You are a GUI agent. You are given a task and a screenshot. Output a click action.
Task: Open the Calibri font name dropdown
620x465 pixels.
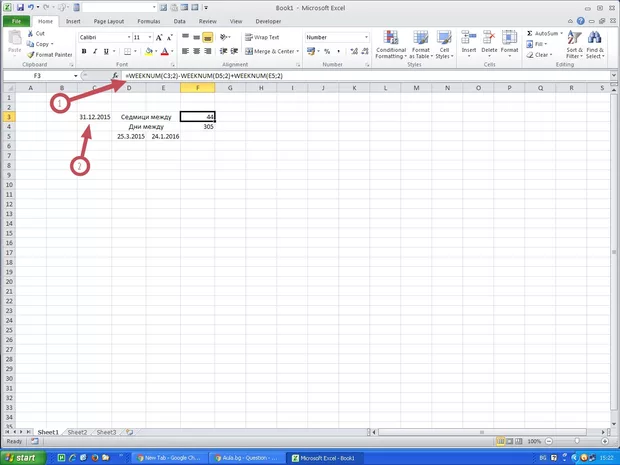tap(129, 38)
